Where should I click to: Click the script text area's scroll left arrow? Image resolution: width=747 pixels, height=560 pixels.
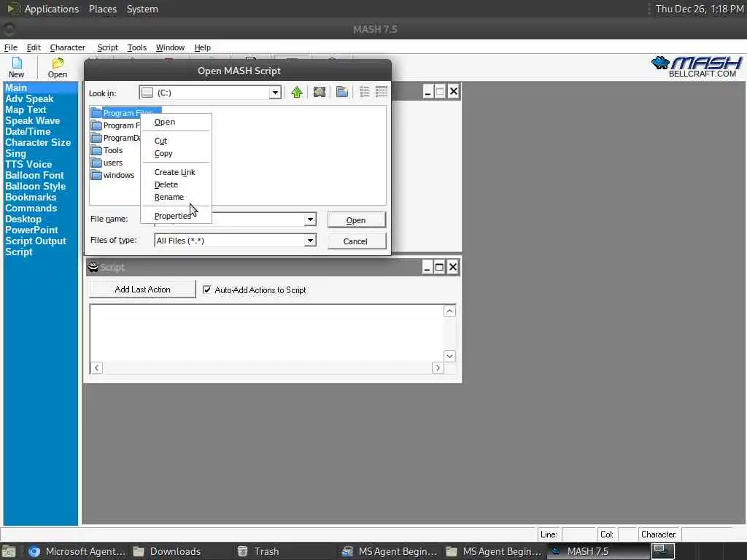click(x=97, y=368)
